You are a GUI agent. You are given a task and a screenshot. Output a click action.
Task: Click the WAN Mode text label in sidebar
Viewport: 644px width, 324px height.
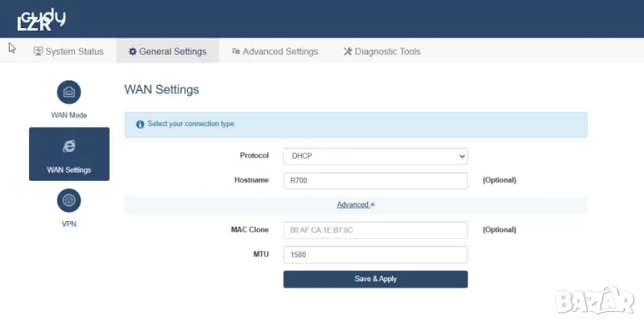[68, 115]
